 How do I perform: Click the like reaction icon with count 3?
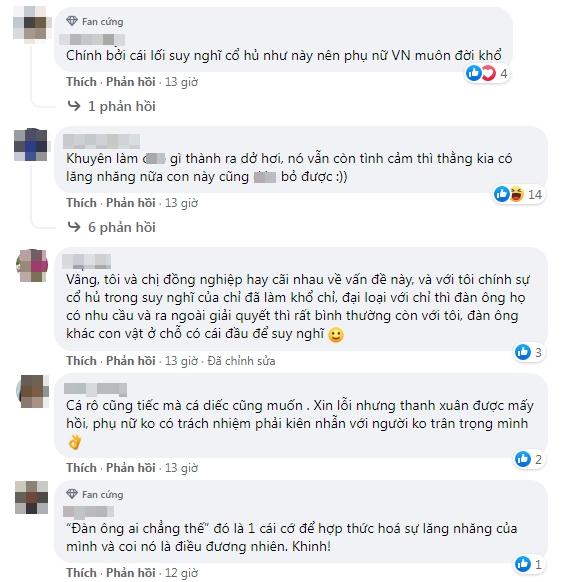pyautogui.click(x=523, y=352)
